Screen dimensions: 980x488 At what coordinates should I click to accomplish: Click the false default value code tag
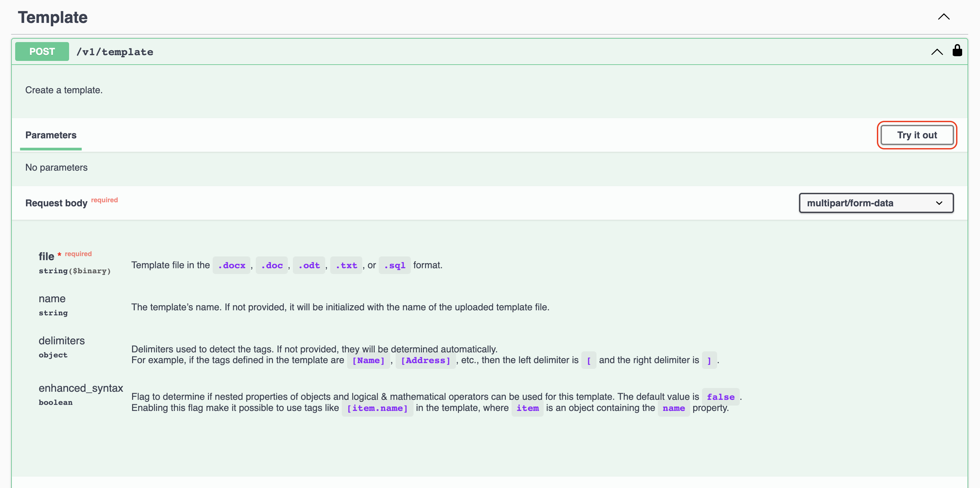click(721, 397)
